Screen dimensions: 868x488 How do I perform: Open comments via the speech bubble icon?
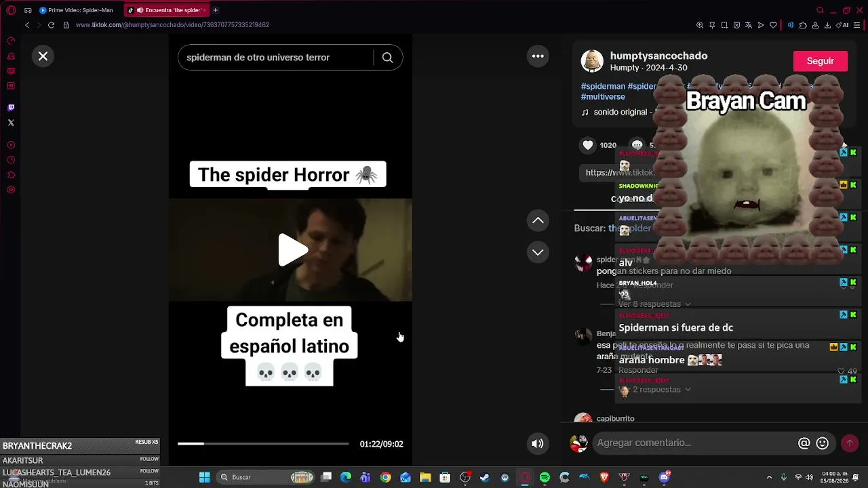tap(637, 145)
